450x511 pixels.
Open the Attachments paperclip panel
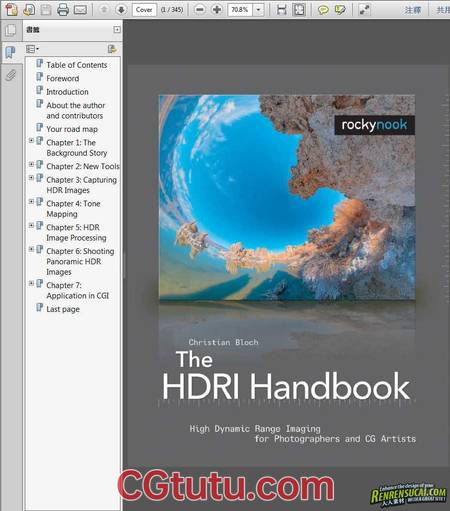click(x=11, y=75)
